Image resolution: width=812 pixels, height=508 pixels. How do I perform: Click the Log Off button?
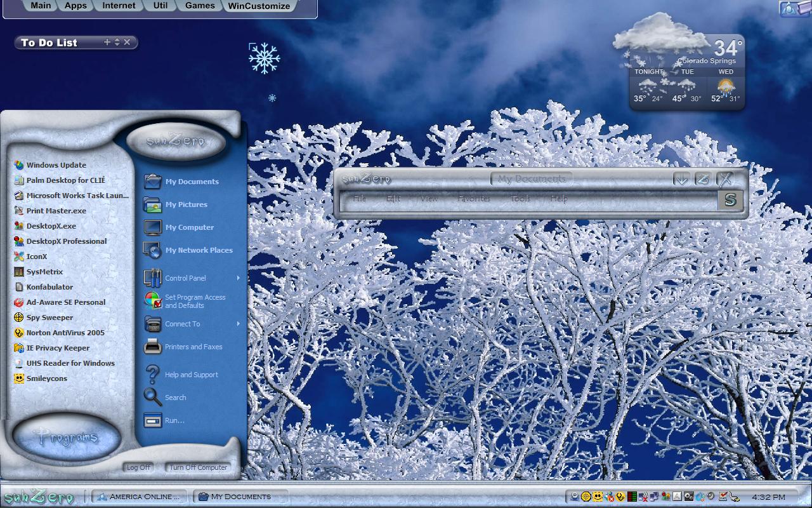click(138, 467)
